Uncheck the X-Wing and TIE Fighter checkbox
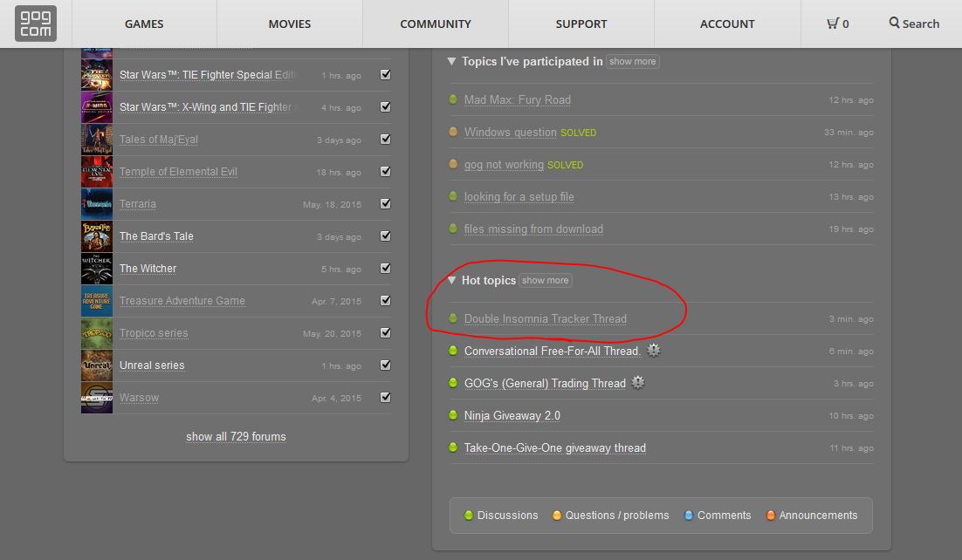The width and height of the screenshot is (962, 560). [x=385, y=106]
